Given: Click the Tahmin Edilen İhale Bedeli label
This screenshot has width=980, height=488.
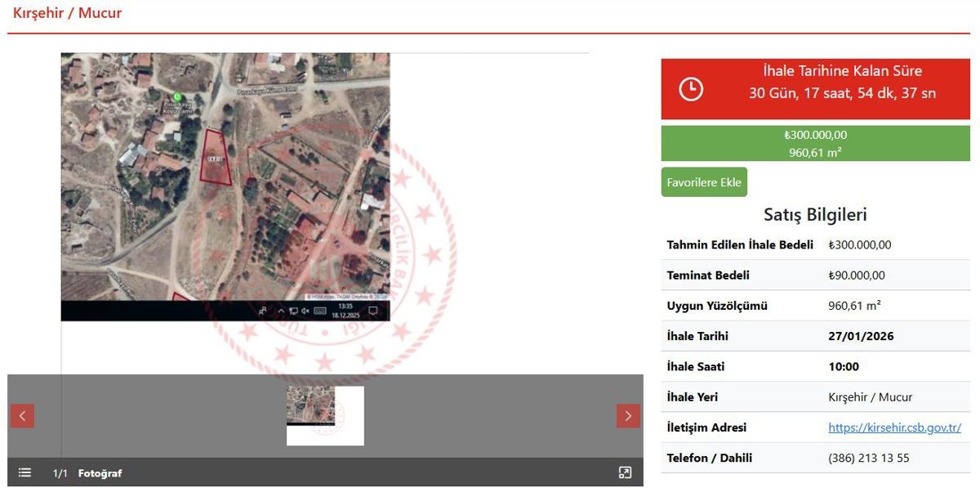Looking at the screenshot, I should tap(740, 245).
